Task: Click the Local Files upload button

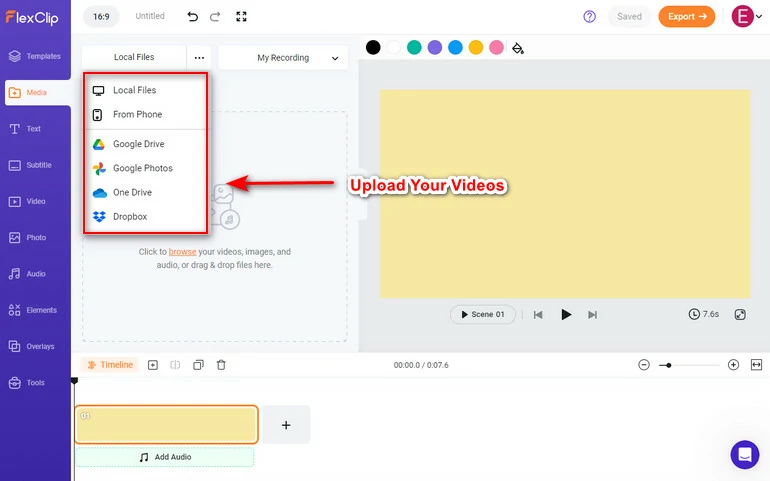Action: 134,57
